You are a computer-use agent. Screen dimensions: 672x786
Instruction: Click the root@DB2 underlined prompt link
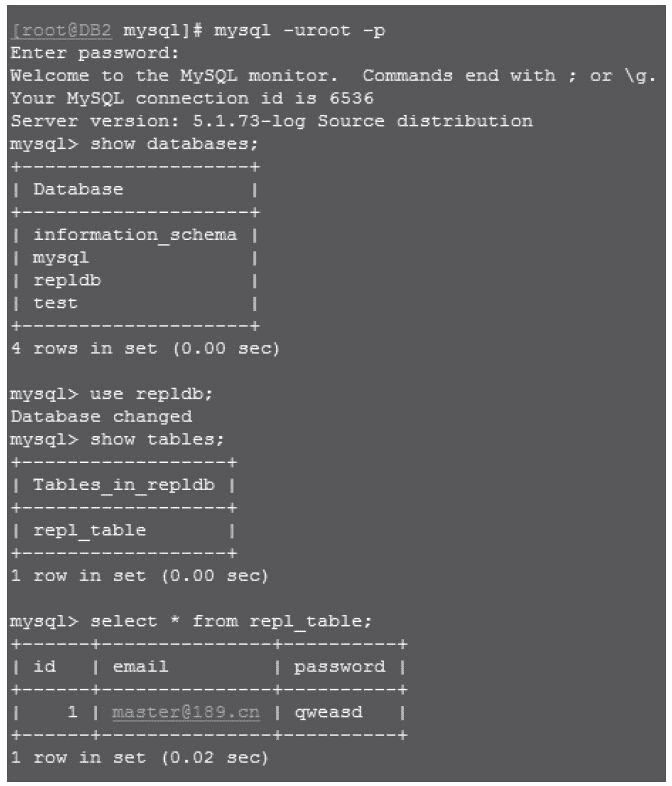coord(61,30)
